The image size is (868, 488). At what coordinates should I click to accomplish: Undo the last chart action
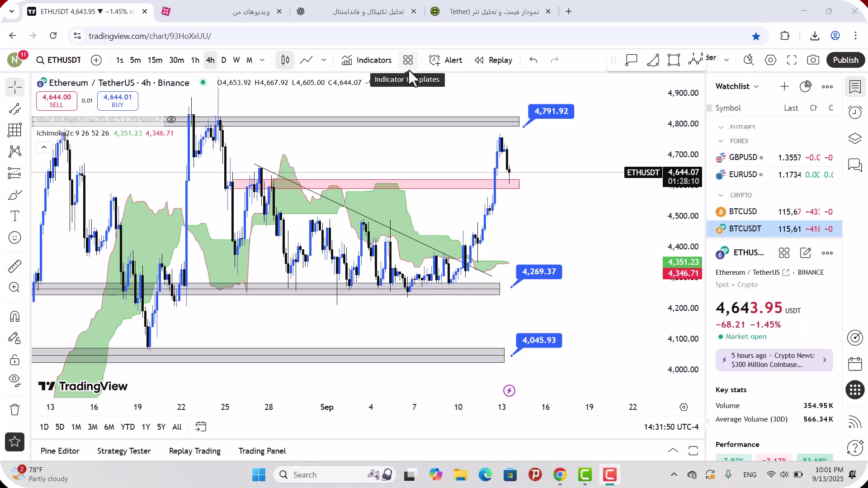click(533, 60)
